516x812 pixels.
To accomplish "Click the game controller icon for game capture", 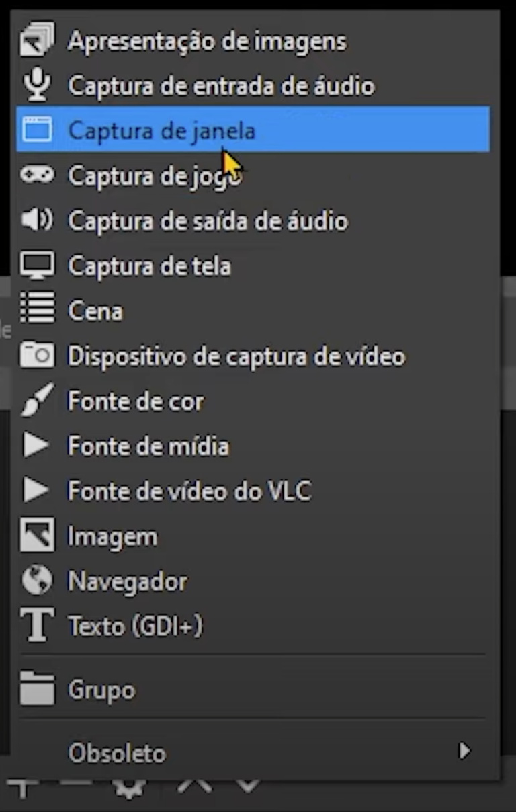I will pos(37,175).
